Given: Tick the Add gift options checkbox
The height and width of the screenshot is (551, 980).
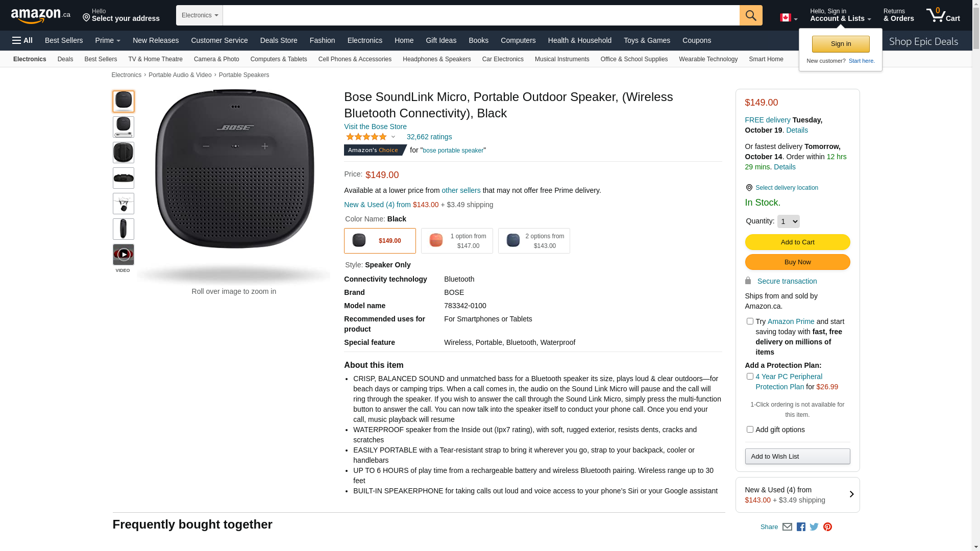Looking at the screenshot, I should click(x=750, y=430).
